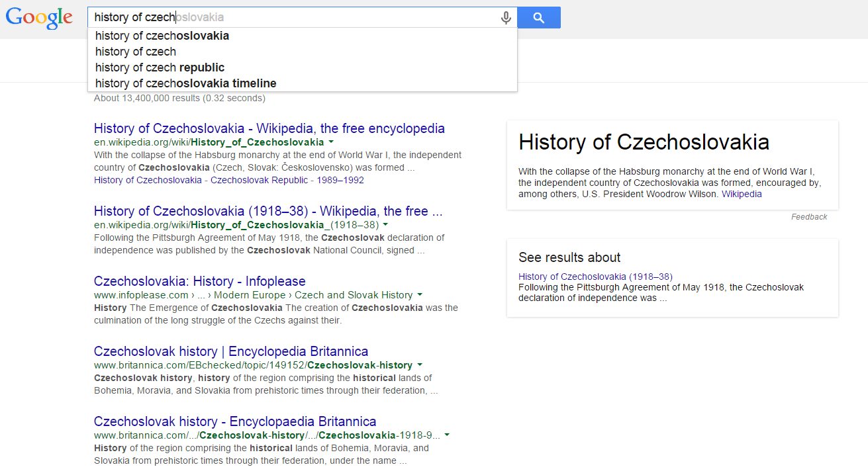This screenshot has height=475, width=868.
Task: Select suggestion 'history of czech republic'
Action: [x=303, y=67]
